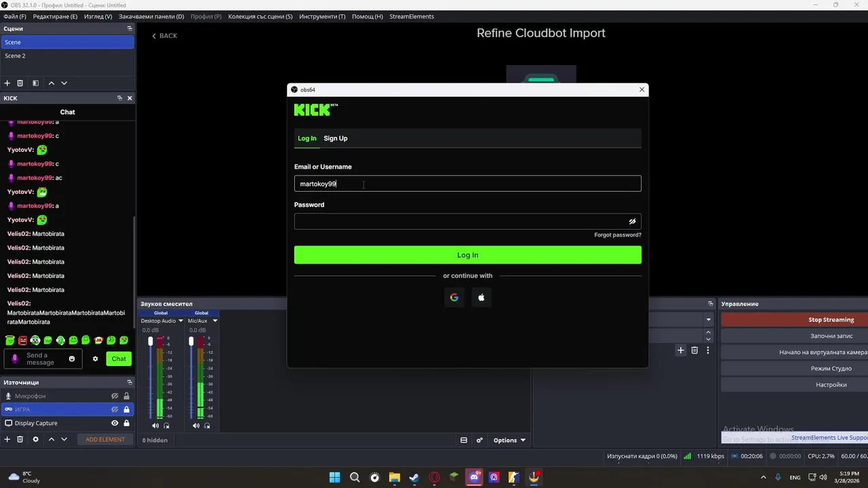This screenshot has height=488, width=868.
Task: Remove selected source with trash icon
Action: [x=20, y=439]
